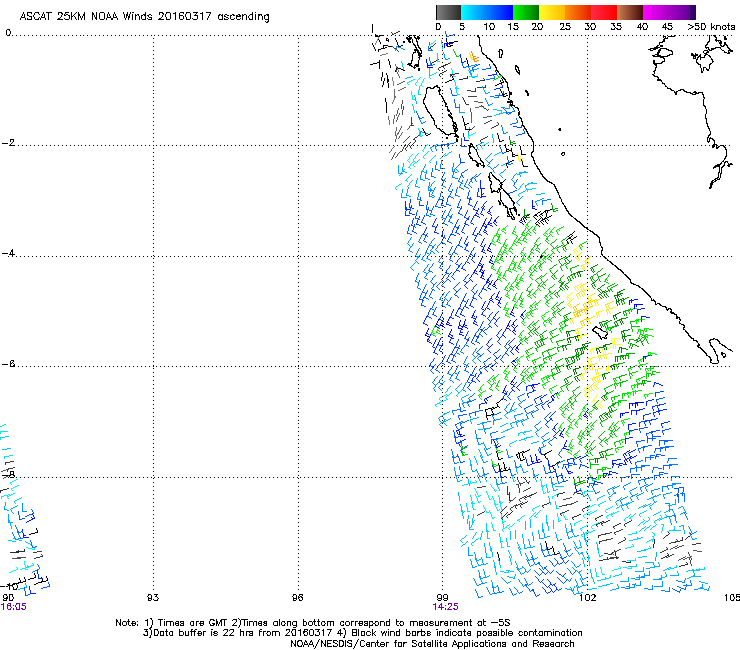Click the latitude label -6
The image size is (740, 650).
(8, 364)
